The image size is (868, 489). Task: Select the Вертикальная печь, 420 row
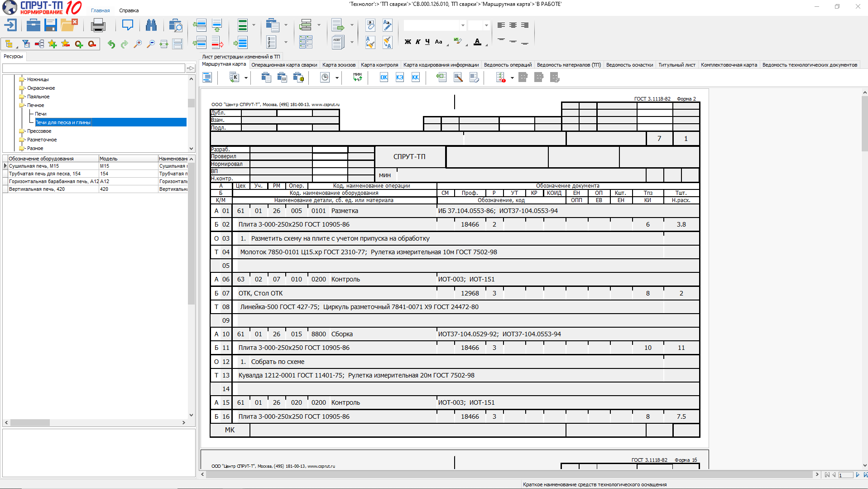tap(37, 189)
